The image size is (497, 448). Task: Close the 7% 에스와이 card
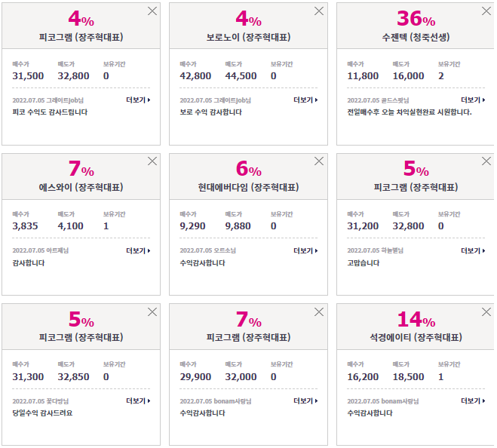[x=152, y=161]
